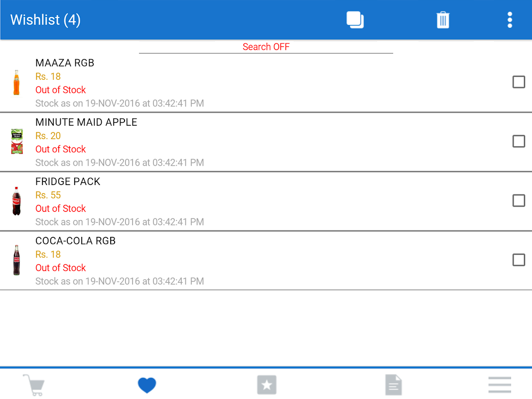Viewport: 532px width, 399px height.
Task: Check the MINUTE MAID APPLE checkbox
Action: click(519, 141)
